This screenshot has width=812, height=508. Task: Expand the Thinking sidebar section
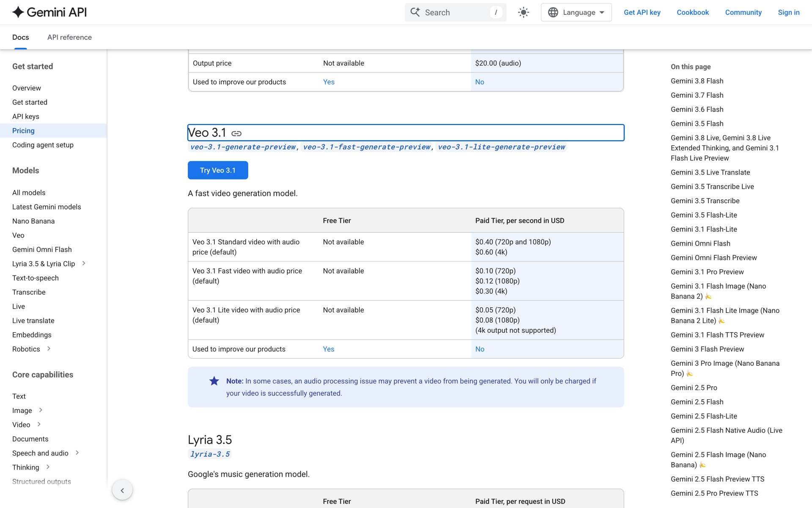point(48,467)
